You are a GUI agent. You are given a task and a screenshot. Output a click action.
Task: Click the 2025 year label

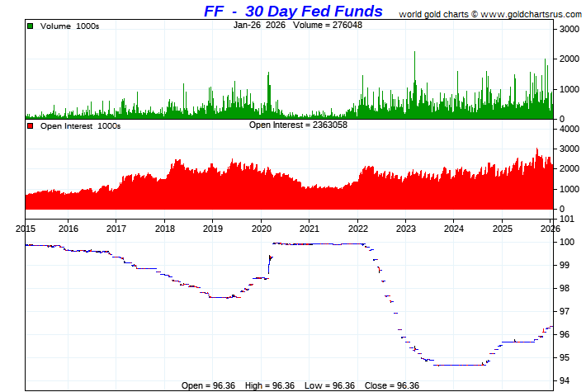[503, 229]
